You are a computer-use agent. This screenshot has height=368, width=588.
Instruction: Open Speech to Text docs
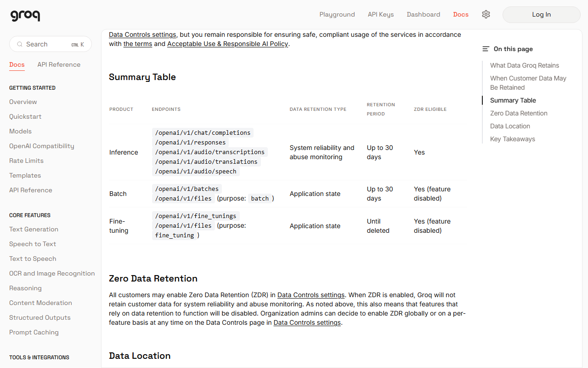pyautogui.click(x=33, y=244)
